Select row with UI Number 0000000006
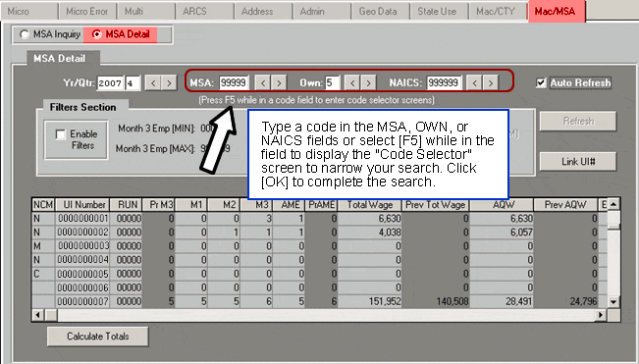 tap(320, 287)
